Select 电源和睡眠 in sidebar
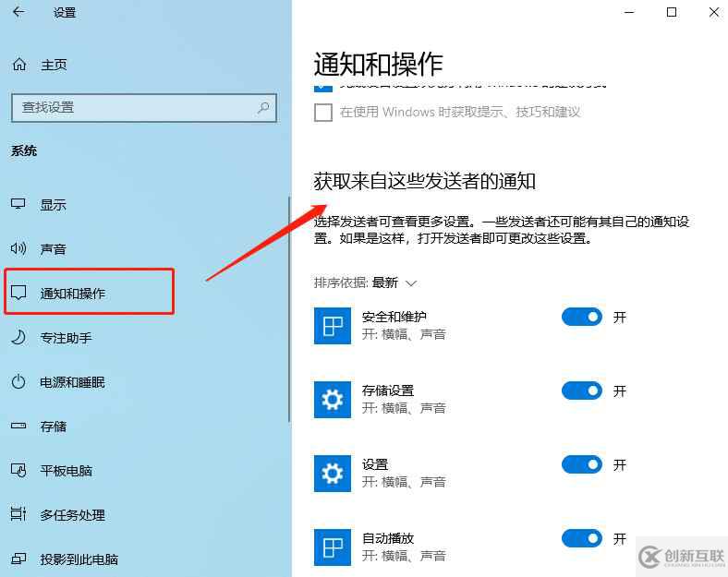The width and height of the screenshot is (728, 577). point(72,382)
